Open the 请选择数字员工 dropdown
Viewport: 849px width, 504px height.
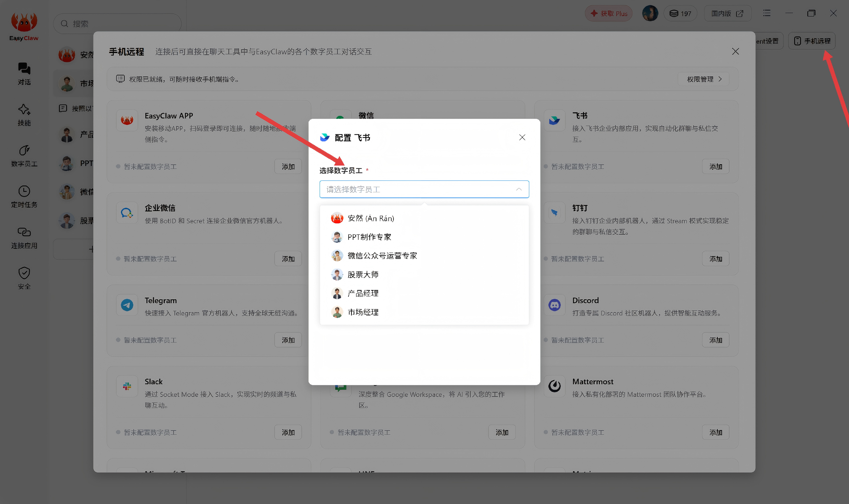pos(424,189)
